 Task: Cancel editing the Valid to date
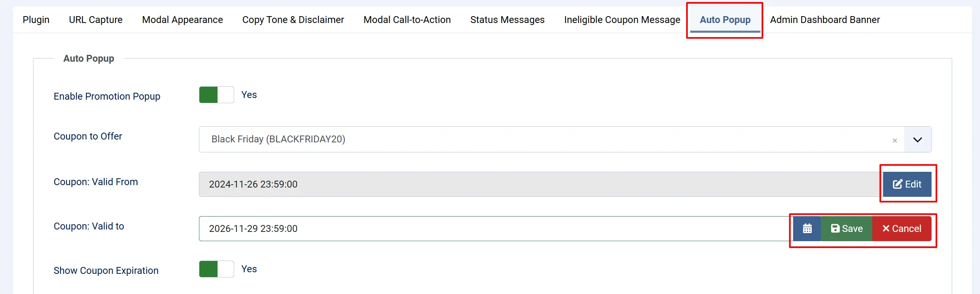(902, 229)
